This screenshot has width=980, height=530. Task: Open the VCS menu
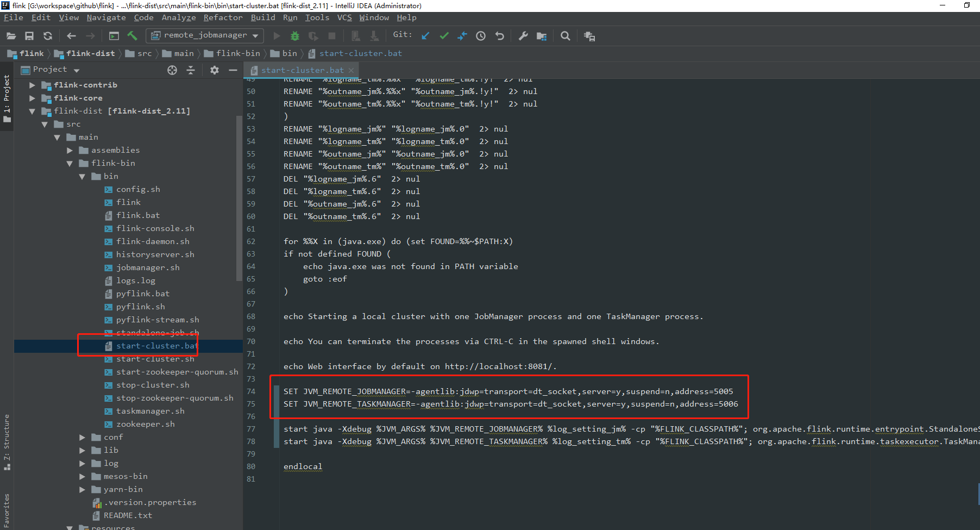[344, 17]
